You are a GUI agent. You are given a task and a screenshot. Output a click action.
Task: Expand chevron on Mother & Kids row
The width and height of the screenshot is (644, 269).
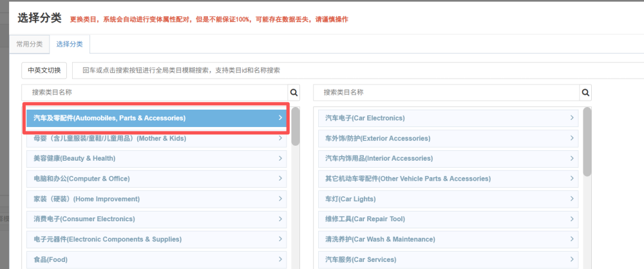pyautogui.click(x=280, y=138)
